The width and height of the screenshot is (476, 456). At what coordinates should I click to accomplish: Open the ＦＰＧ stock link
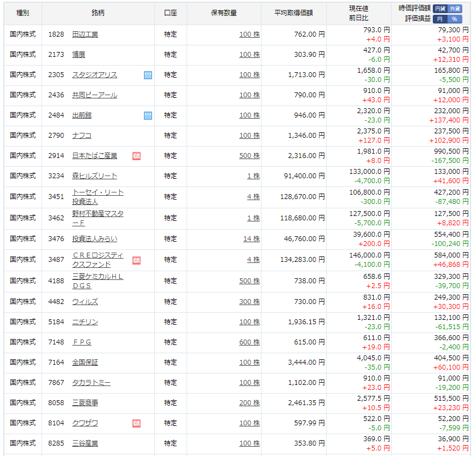tap(82, 342)
